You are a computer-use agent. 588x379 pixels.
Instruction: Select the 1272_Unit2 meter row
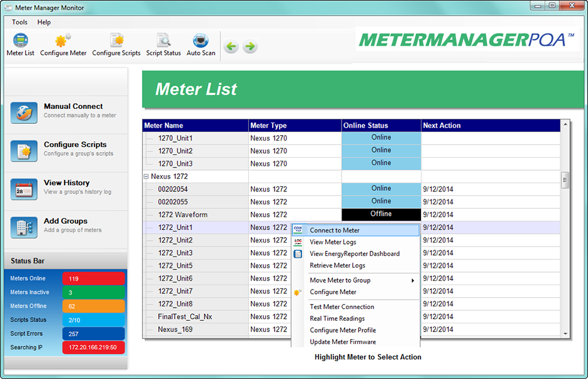(x=352, y=240)
